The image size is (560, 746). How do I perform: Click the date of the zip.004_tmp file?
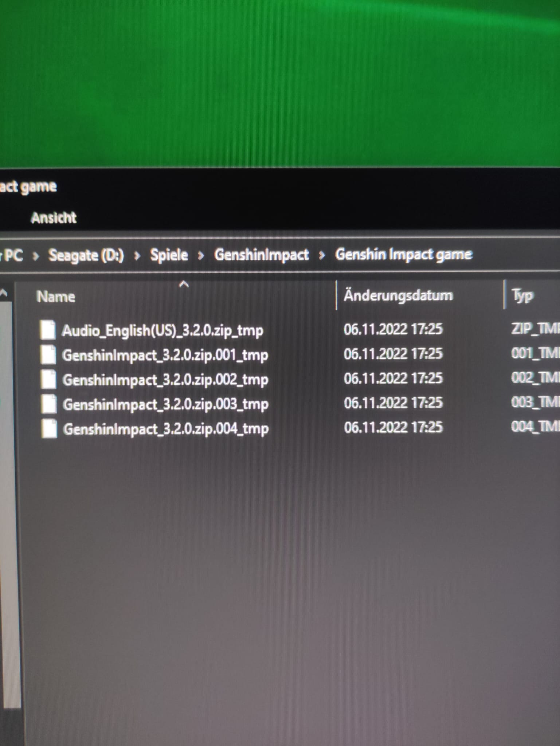393,427
